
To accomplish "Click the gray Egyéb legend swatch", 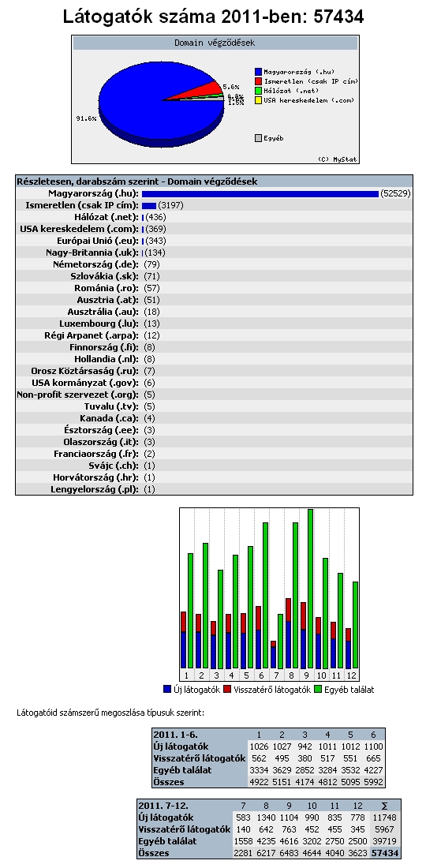I will coord(258,138).
